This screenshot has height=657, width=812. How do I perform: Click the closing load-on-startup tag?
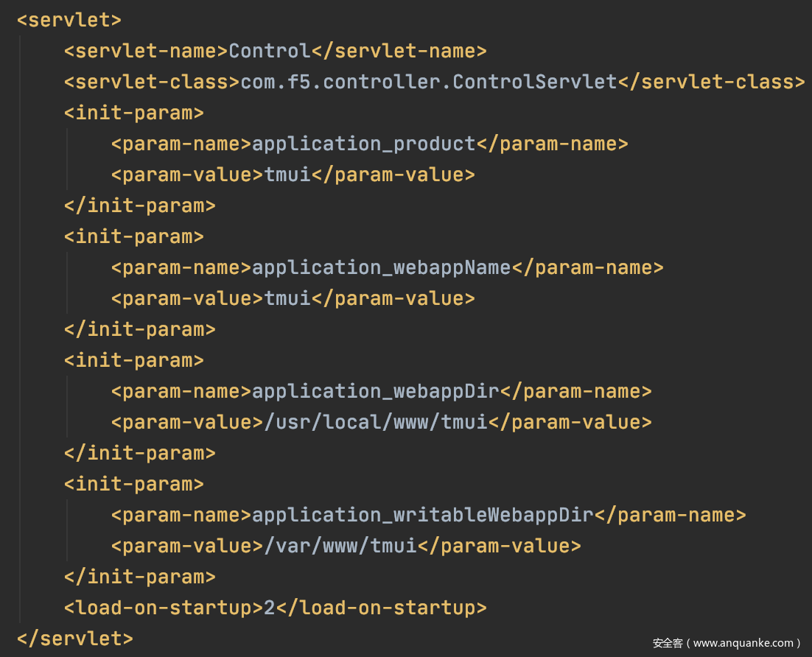click(381, 608)
